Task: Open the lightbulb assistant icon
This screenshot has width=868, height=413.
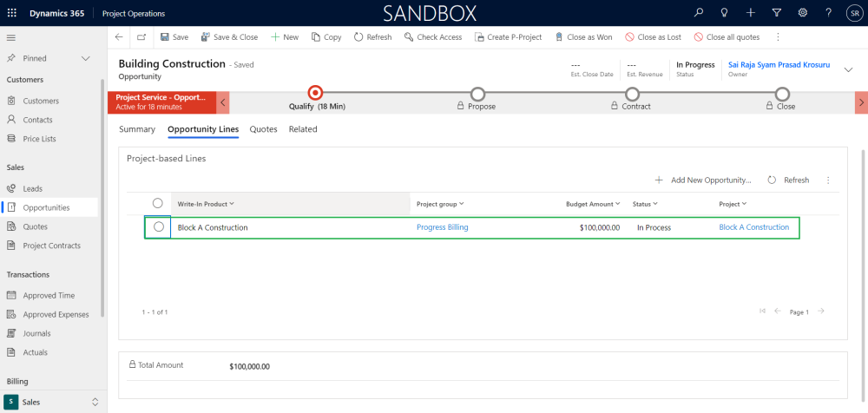Action: [x=724, y=13]
